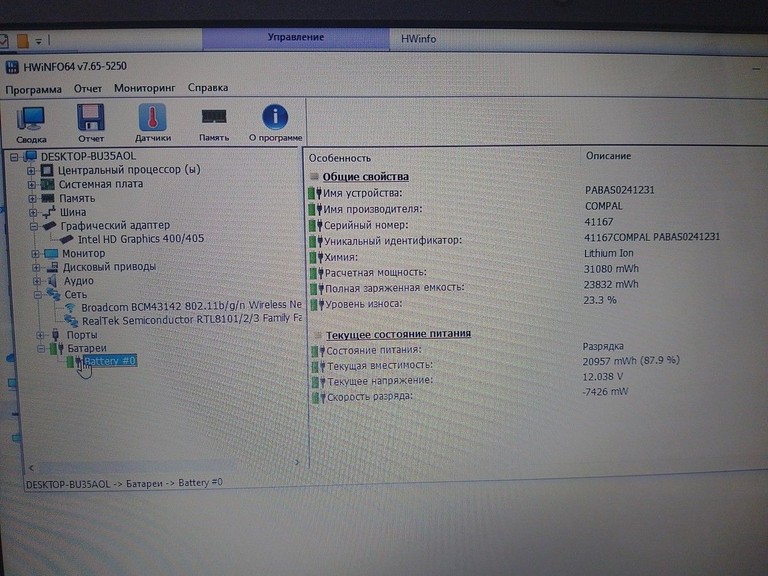Click the 12.038 V voltage value
Image resolution: width=768 pixels, height=576 pixels.
[x=602, y=377]
